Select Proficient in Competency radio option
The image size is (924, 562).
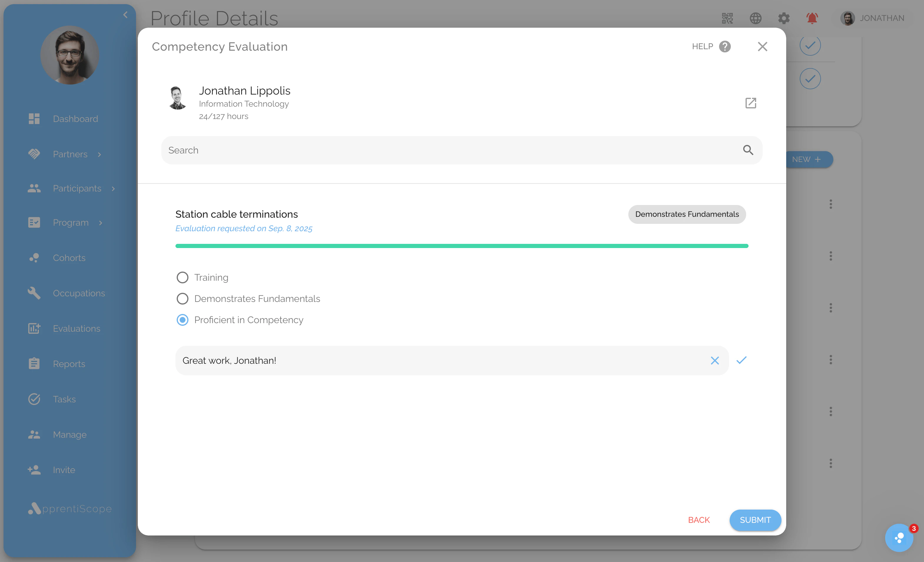tap(182, 320)
